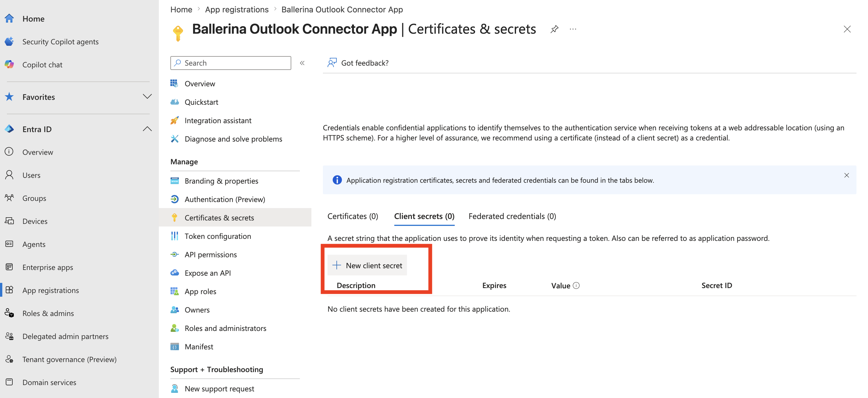Image resolution: width=868 pixels, height=398 pixels.
Task: Open Enterprise apps icon
Action: point(9,267)
